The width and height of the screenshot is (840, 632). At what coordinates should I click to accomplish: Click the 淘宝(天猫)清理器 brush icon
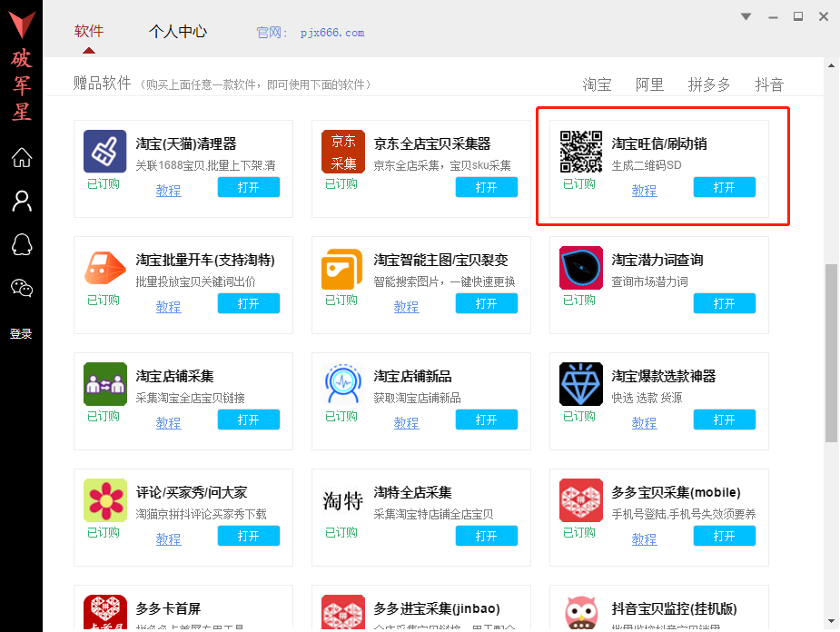click(x=105, y=151)
